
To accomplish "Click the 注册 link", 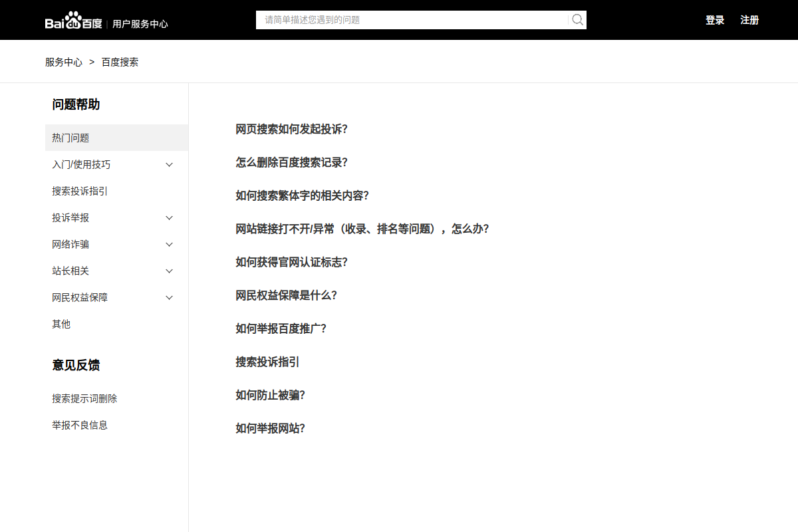I will 749,20.
